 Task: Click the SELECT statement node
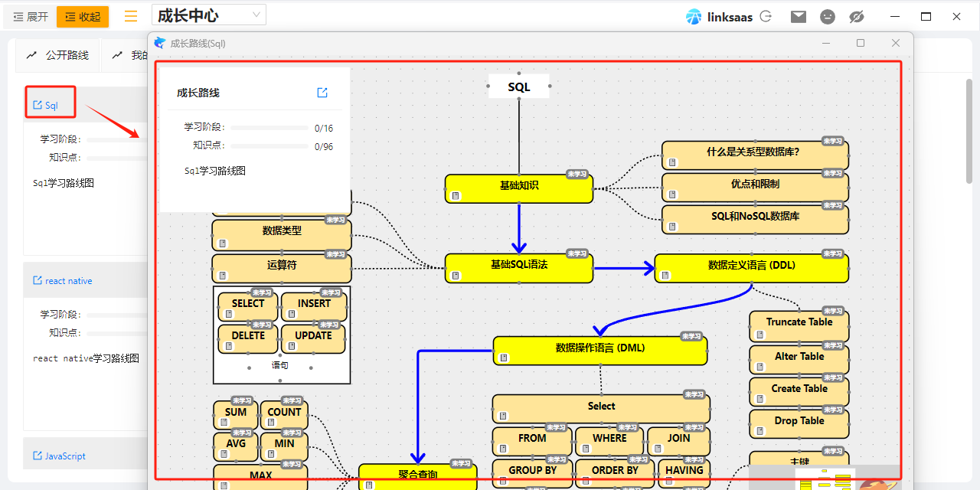click(x=248, y=306)
